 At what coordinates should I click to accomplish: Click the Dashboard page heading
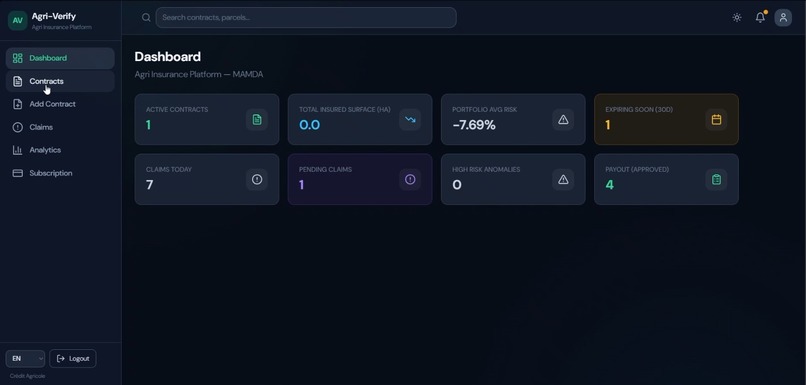pyautogui.click(x=168, y=57)
